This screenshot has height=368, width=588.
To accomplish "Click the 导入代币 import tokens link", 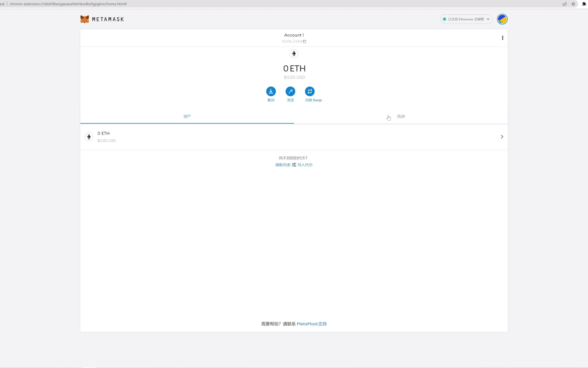I will coord(305,165).
